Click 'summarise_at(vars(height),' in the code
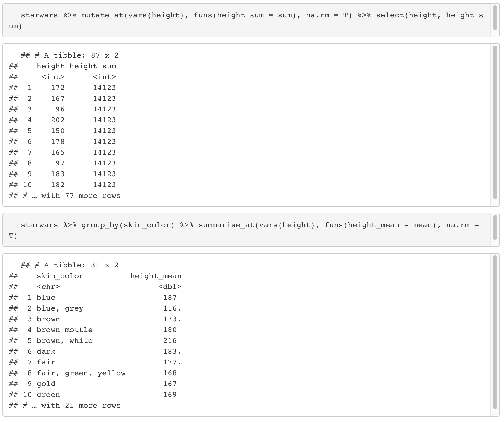 (259, 225)
